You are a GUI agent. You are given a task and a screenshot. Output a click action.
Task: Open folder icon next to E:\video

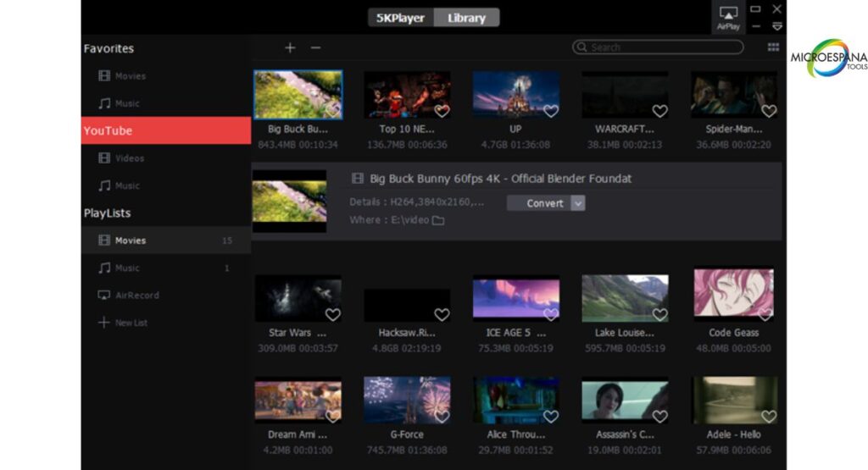pos(438,221)
